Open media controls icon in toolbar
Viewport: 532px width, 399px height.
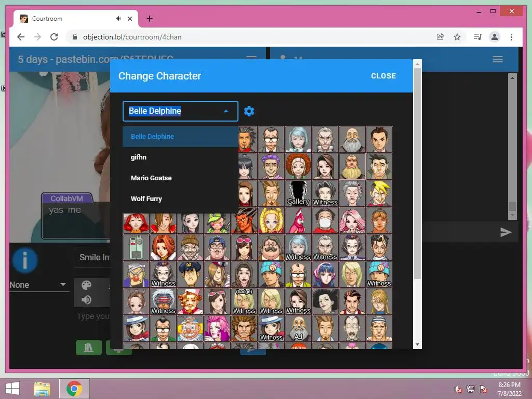pyautogui.click(x=477, y=37)
